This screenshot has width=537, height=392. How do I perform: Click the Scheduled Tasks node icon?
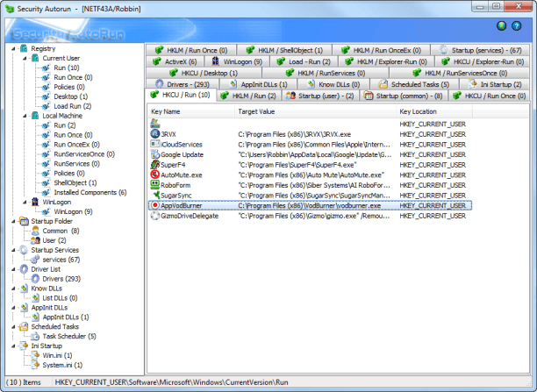coord(24,326)
